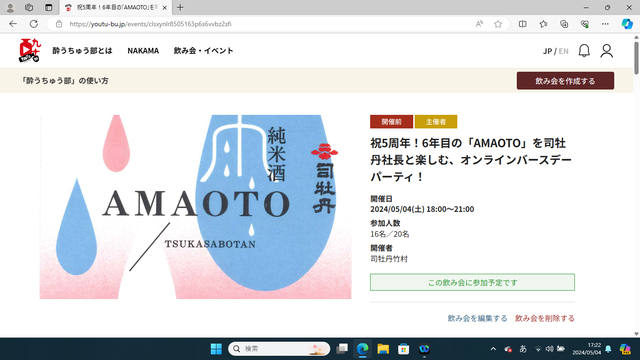Viewport: 640px width, 360px height.
Task: Open the Workspaces icon
Action: click(29, 7)
